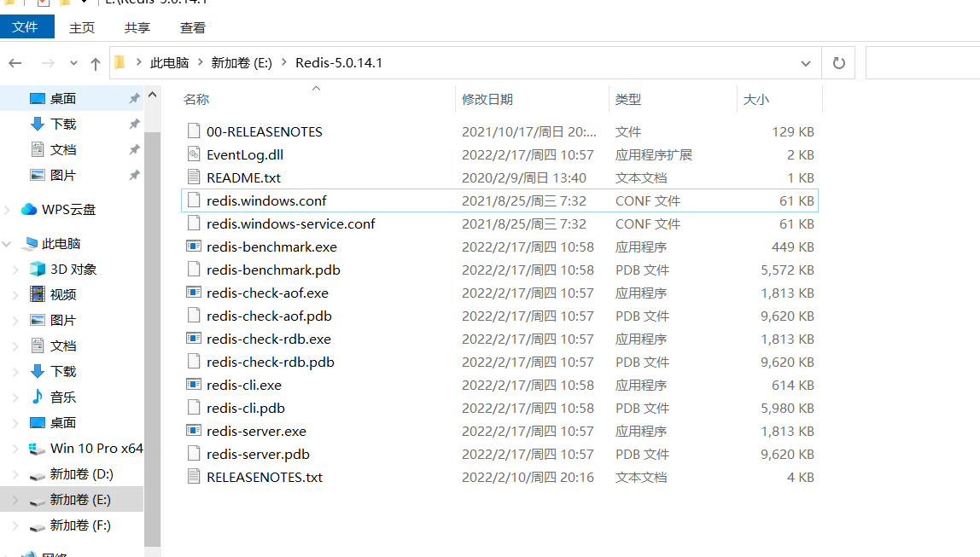Click the redis-server.exe file name

[x=256, y=431]
